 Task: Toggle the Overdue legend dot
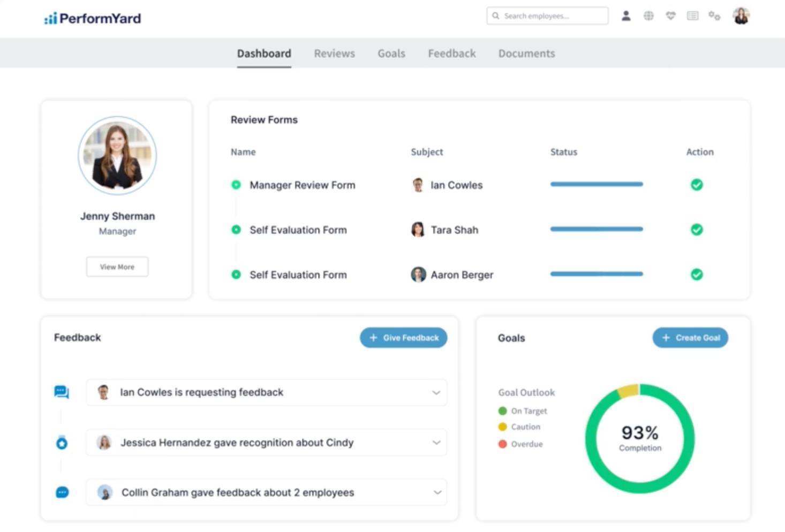pyautogui.click(x=502, y=444)
